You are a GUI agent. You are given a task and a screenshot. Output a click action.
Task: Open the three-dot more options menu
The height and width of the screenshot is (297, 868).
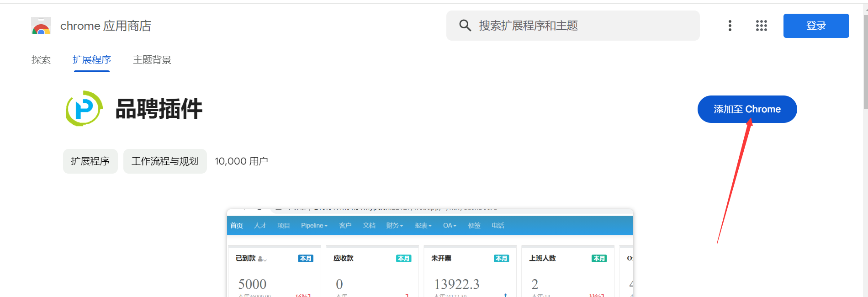pos(730,26)
